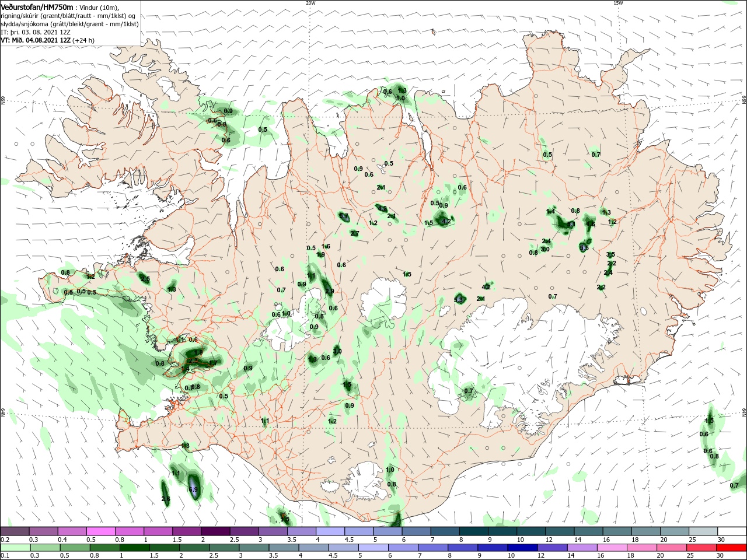Image resolution: width=747 pixels, height=560 pixels.
Task: Click the 2.6 precipitation value on the map
Action: [x=166, y=499]
